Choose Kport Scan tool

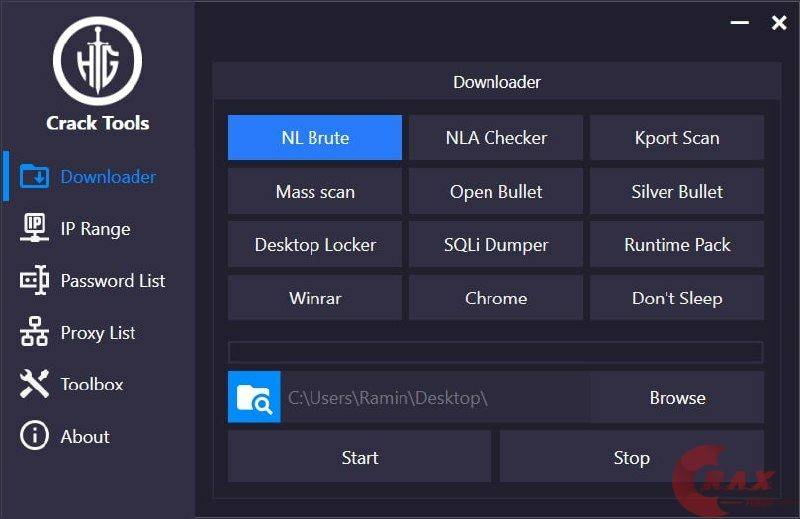tap(677, 138)
